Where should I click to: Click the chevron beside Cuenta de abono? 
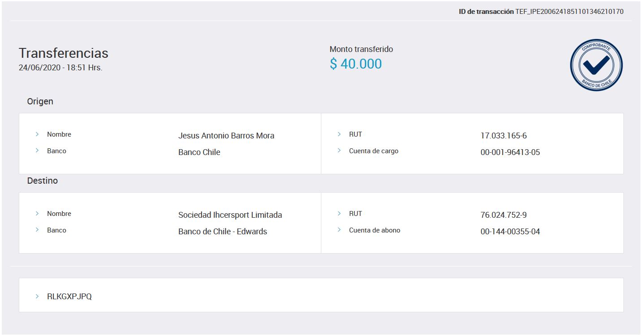click(x=339, y=230)
